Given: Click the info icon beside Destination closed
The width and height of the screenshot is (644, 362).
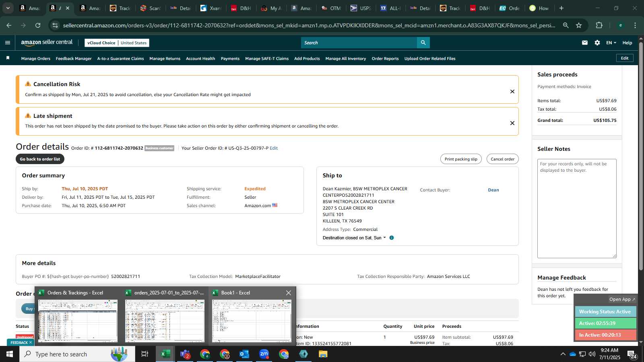Looking at the screenshot, I should coord(392,238).
